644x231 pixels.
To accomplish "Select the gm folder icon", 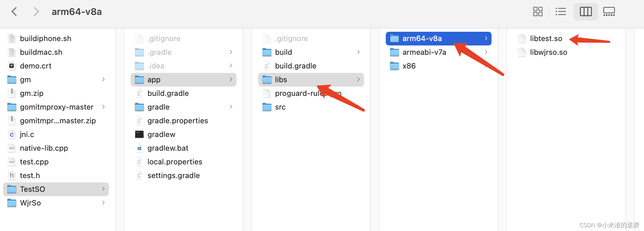I will tap(12, 80).
